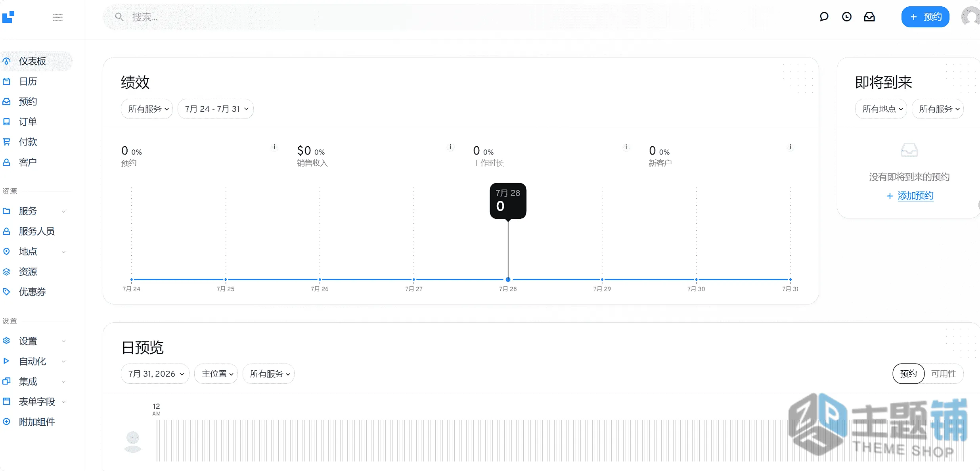Click the 地点 location pin icon
The height and width of the screenshot is (471, 980).
6,251
